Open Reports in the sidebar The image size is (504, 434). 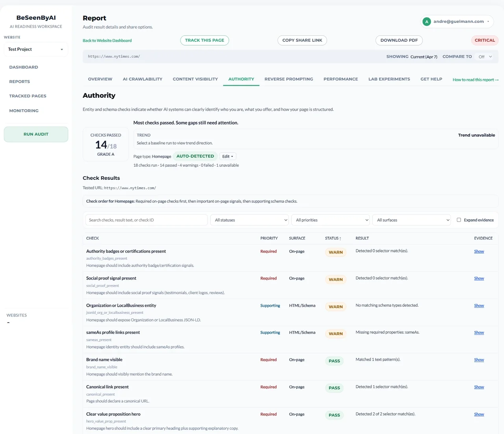(x=20, y=82)
